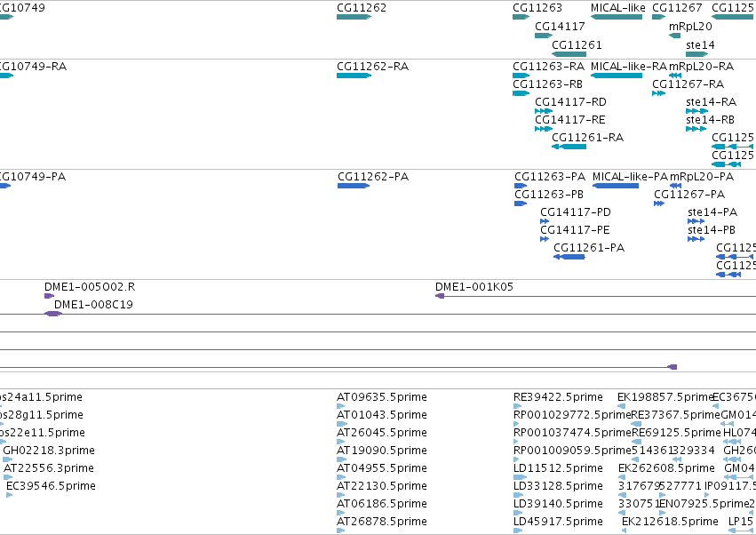Click the AT22556.3prime EST label
756x535 pixels.
point(49,468)
